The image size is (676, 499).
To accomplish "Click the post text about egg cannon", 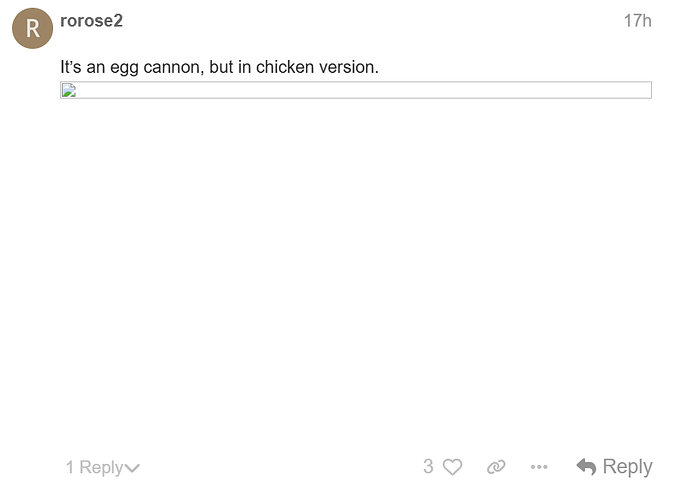I will click(x=220, y=67).
